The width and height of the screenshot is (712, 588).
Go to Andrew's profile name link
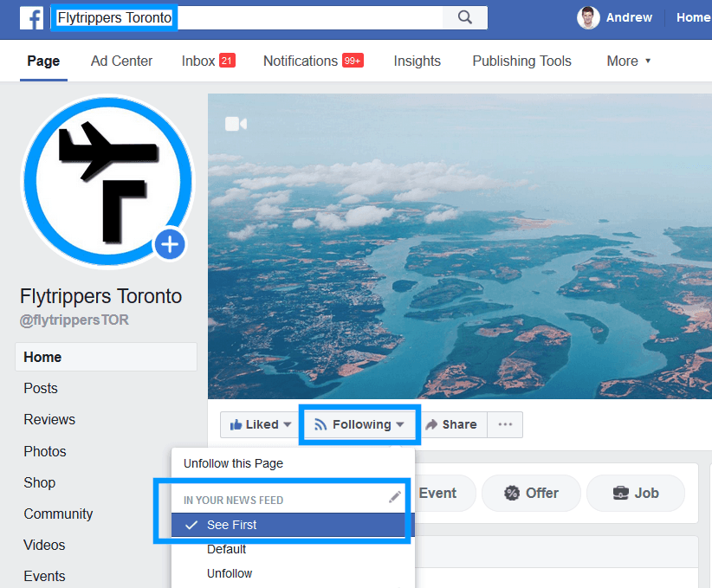coord(629,17)
